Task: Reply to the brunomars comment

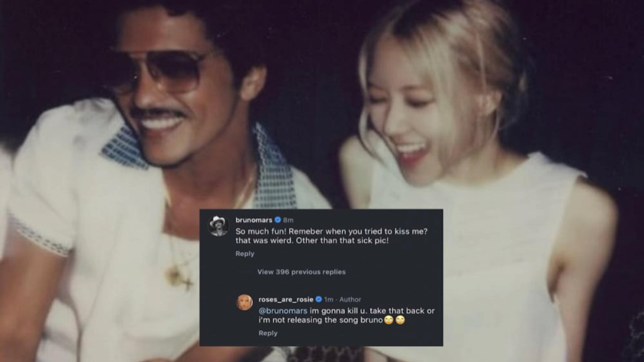Action: tap(245, 254)
